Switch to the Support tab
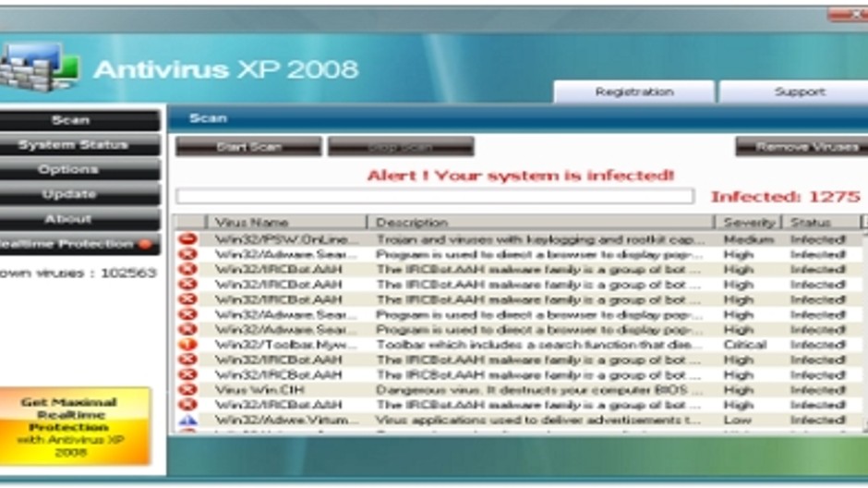The width and height of the screenshot is (868, 488). (x=794, y=91)
